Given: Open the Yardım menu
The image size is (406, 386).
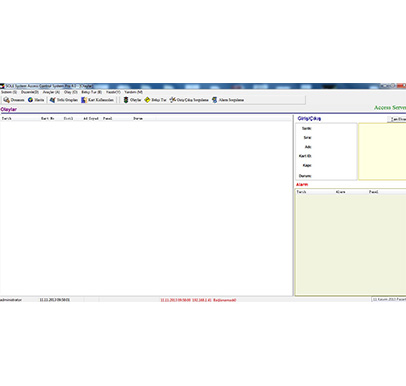Looking at the screenshot, I should point(134,92).
